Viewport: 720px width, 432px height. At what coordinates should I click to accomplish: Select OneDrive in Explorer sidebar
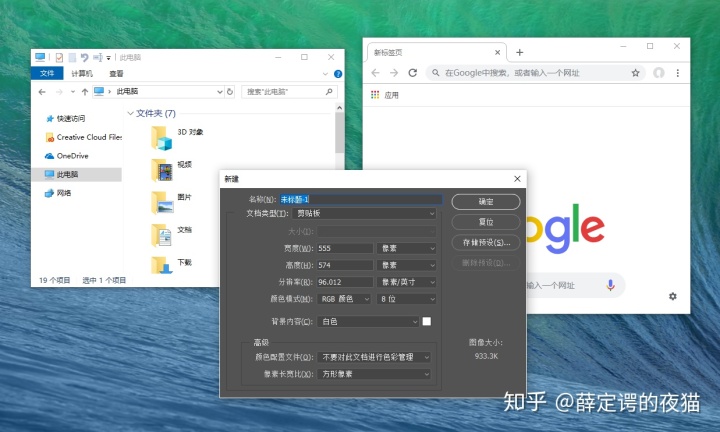(x=67, y=156)
